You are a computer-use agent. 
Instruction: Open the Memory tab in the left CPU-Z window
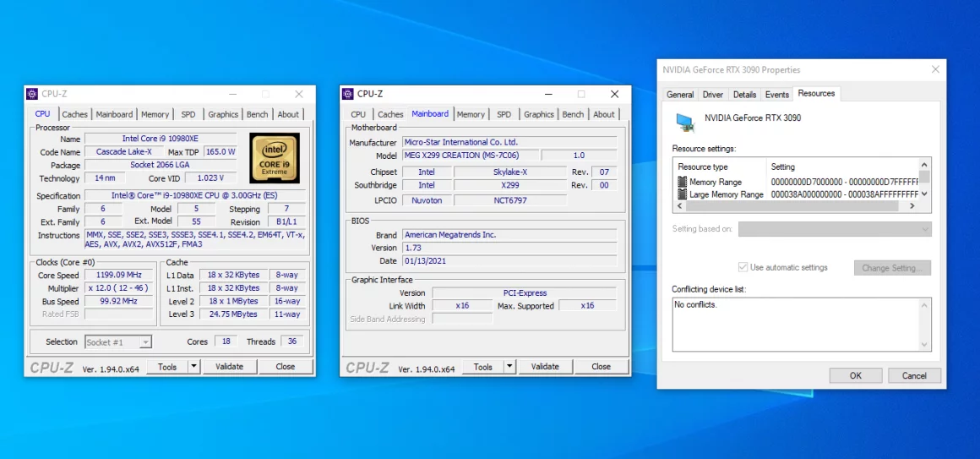[x=155, y=114]
